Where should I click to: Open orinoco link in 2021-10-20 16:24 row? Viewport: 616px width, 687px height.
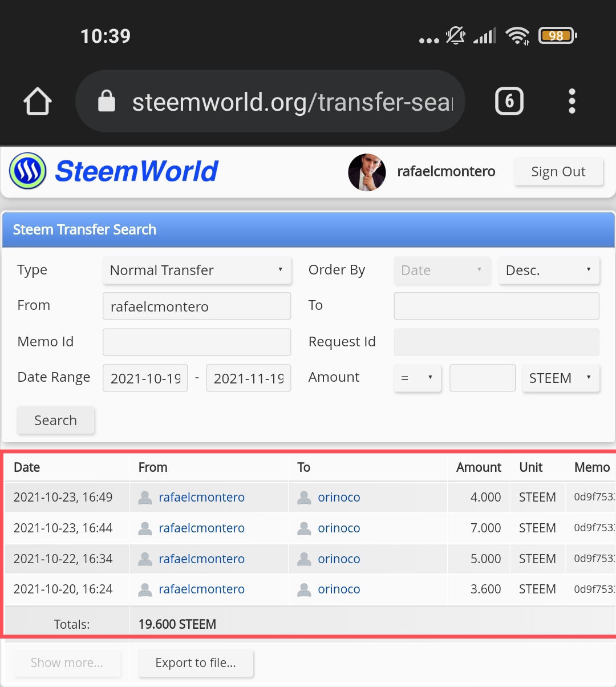tap(339, 589)
